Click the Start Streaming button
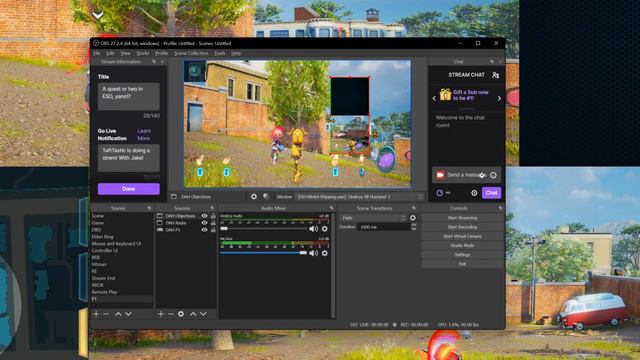The width and height of the screenshot is (640, 360). pos(462,218)
